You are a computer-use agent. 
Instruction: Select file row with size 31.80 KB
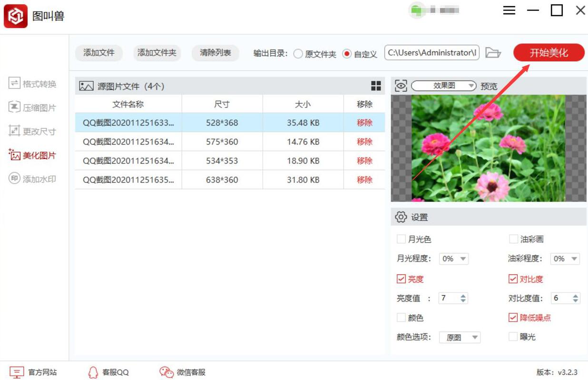230,180
